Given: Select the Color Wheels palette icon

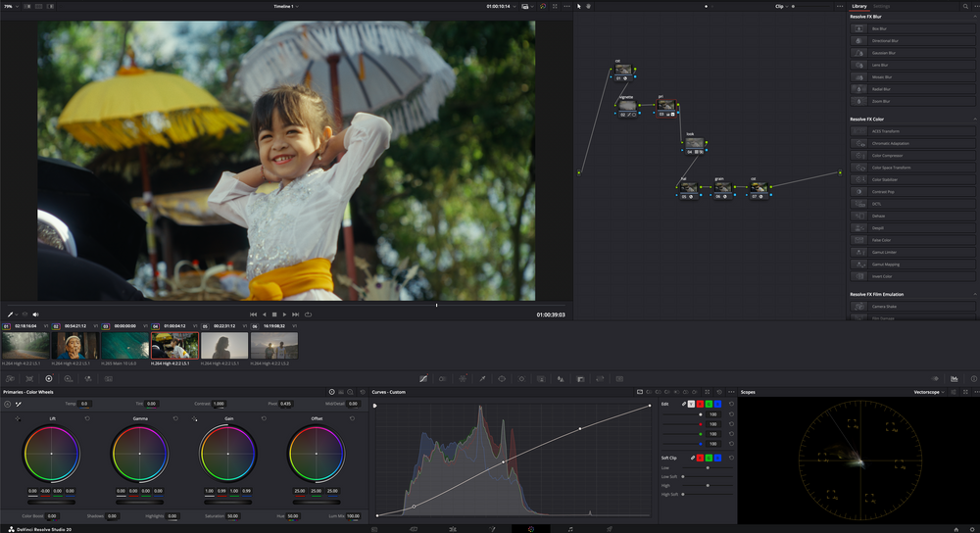Looking at the screenshot, I should (49, 378).
